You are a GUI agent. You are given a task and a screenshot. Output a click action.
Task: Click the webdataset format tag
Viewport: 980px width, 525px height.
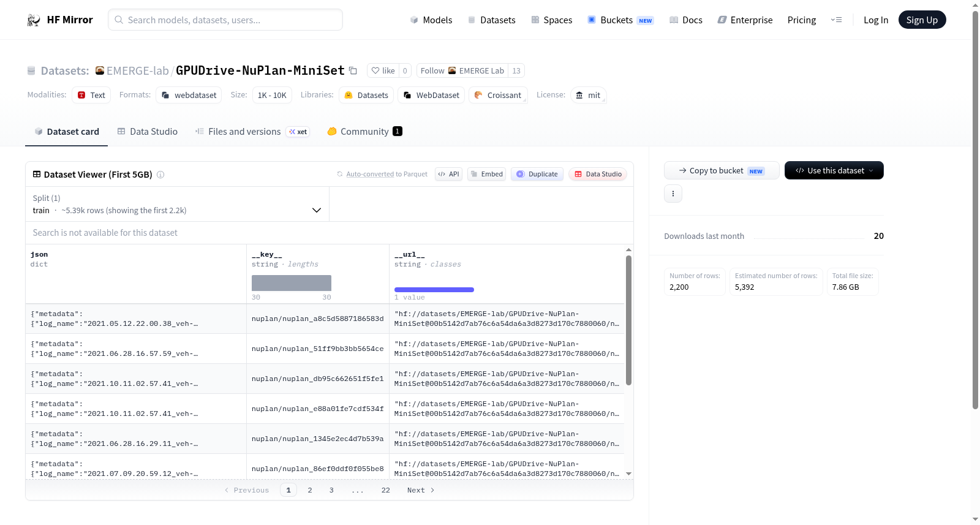189,95
